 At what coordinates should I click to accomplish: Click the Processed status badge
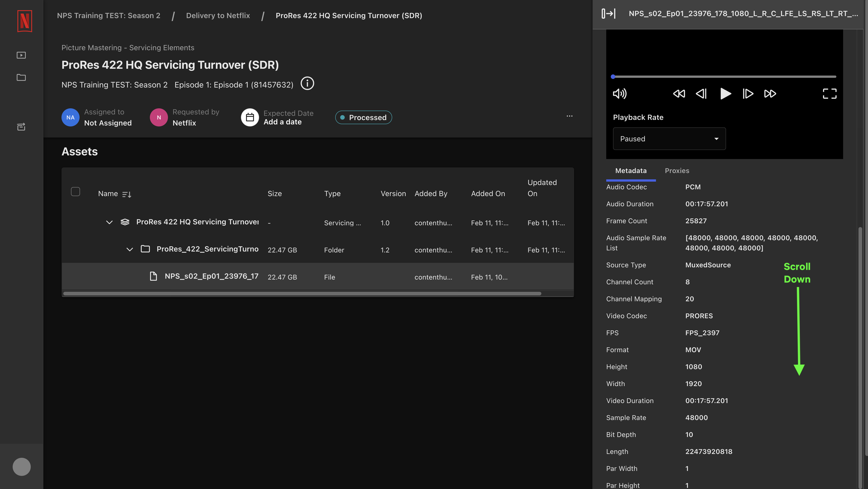coord(363,117)
